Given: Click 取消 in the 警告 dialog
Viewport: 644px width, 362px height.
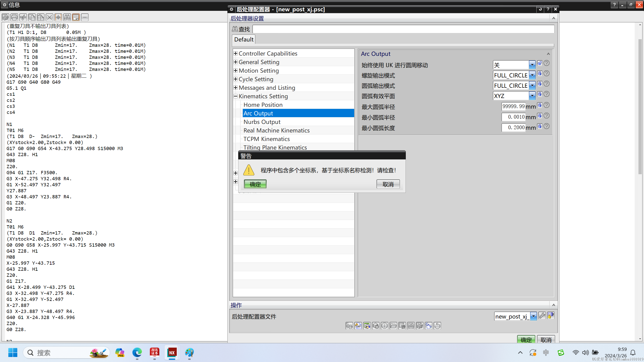Looking at the screenshot, I should (388, 184).
